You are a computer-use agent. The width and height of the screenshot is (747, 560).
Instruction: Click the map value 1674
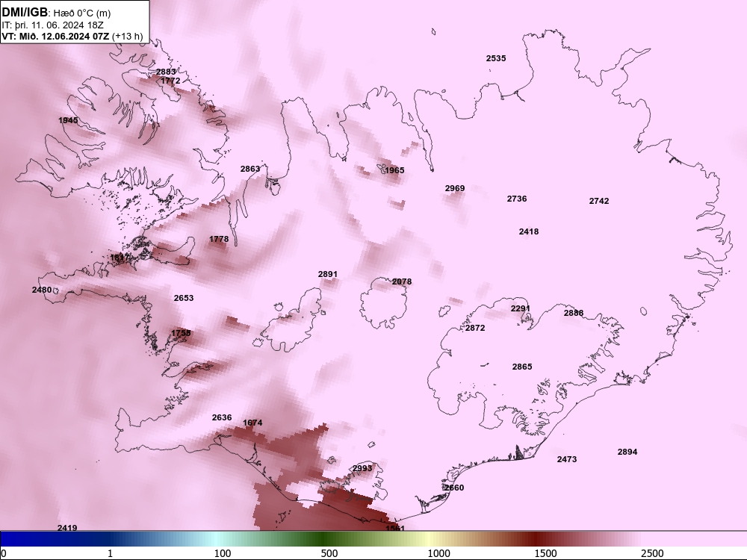(x=252, y=423)
